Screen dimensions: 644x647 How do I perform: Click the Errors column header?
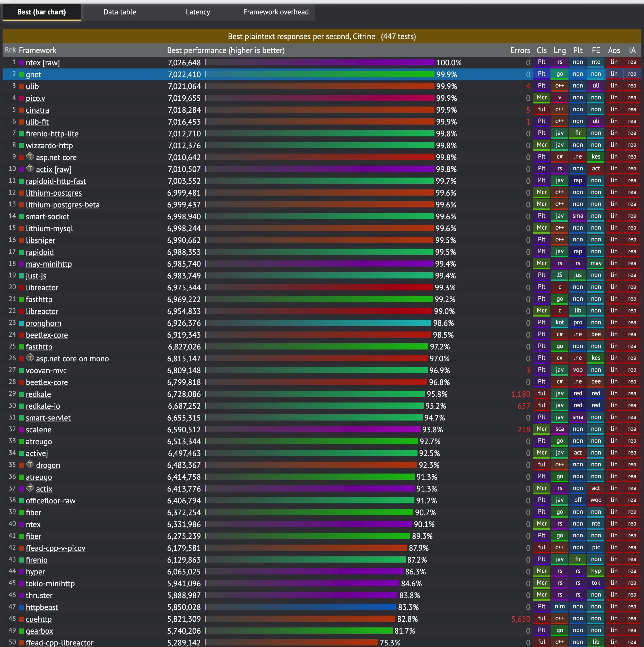pyautogui.click(x=520, y=50)
